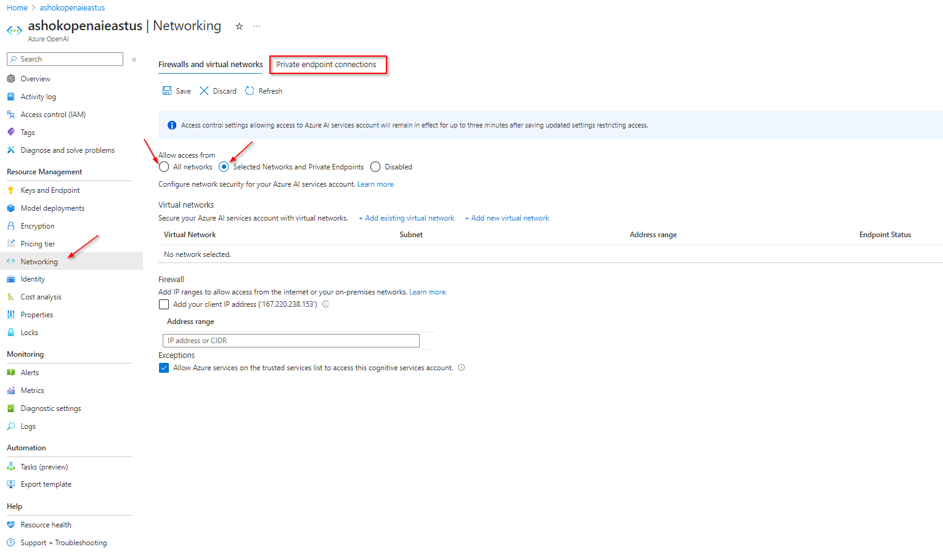Click ashokopenaieastus breadcrumb link
The height and width of the screenshot is (560, 943).
tap(72, 8)
